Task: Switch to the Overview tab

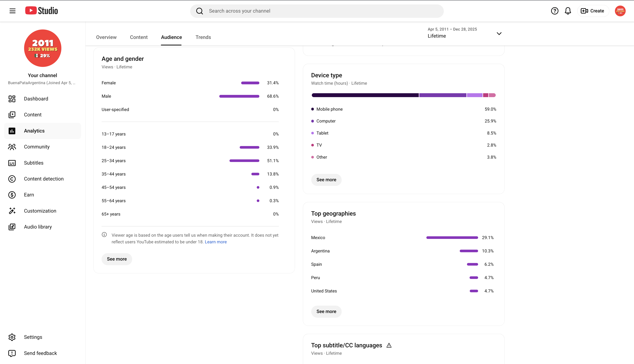Action: pos(106,37)
